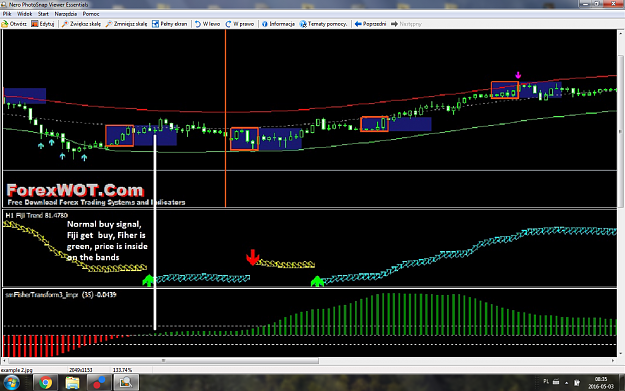Click the vertical scrollbar down arrow
The height and width of the screenshot is (391, 625).
point(621,354)
